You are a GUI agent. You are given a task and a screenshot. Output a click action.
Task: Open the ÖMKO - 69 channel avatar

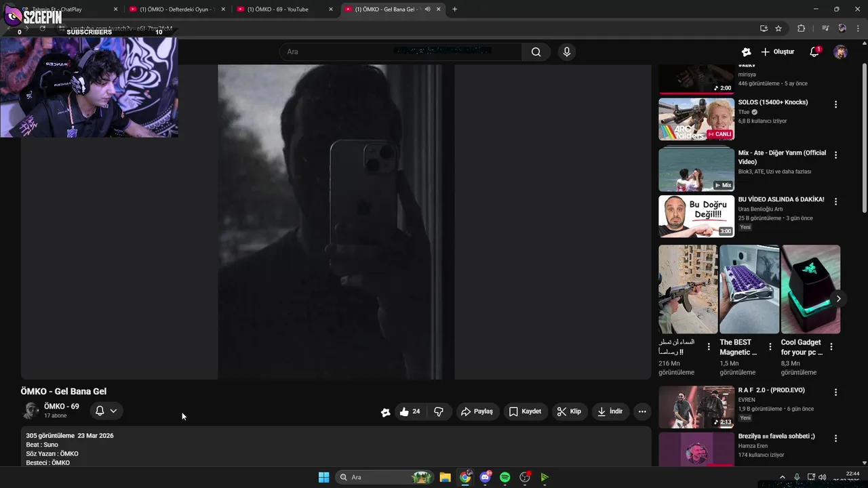31,411
